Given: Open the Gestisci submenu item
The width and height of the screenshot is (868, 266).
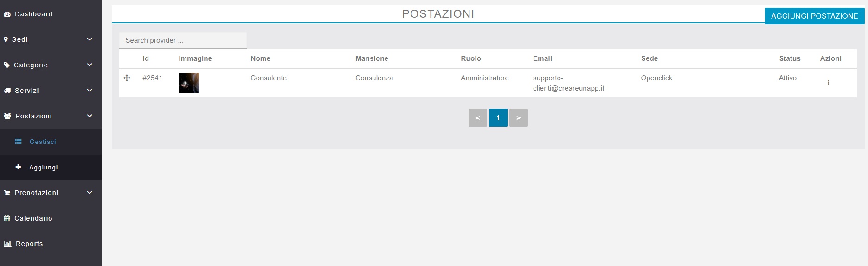Looking at the screenshot, I should click(43, 142).
